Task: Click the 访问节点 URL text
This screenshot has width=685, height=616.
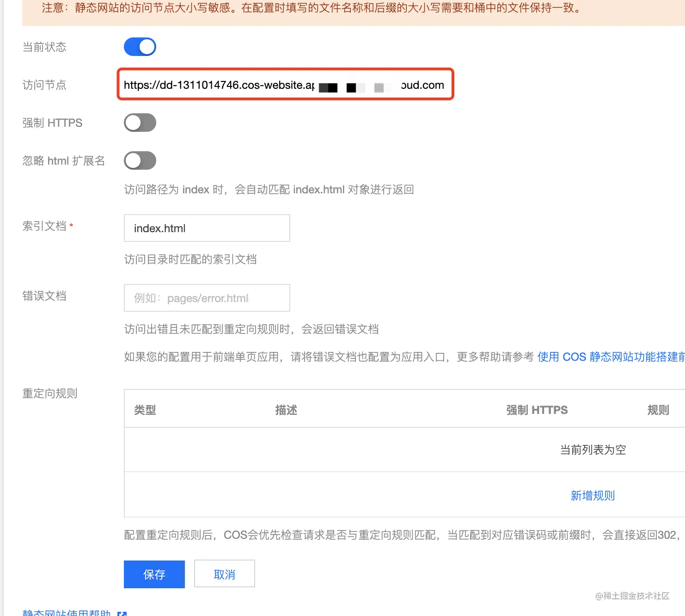Action: (x=284, y=85)
